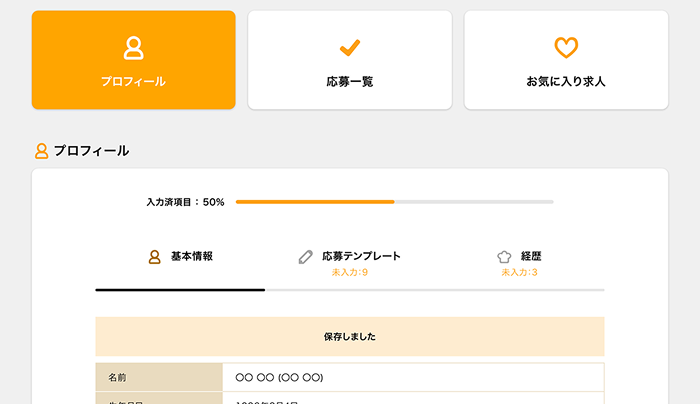
Task: Click the 保存しました notification banner
Action: tap(350, 337)
